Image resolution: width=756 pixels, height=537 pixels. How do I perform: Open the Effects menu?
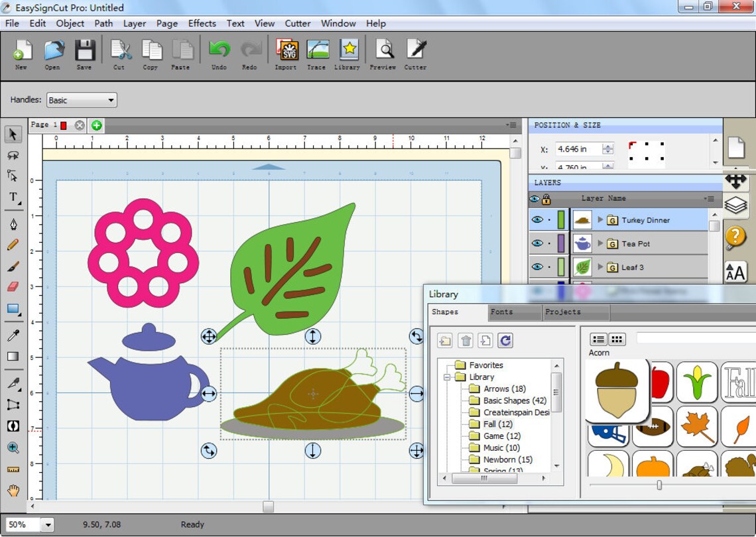click(202, 23)
